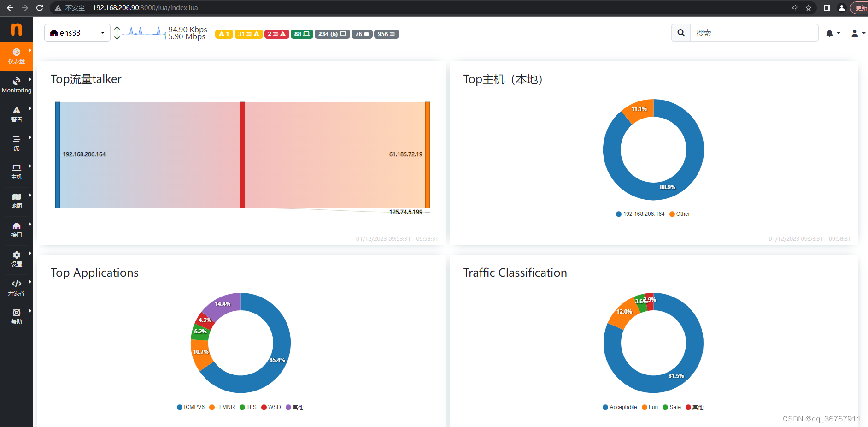Click the gray badge showing 76 devices

[362, 34]
